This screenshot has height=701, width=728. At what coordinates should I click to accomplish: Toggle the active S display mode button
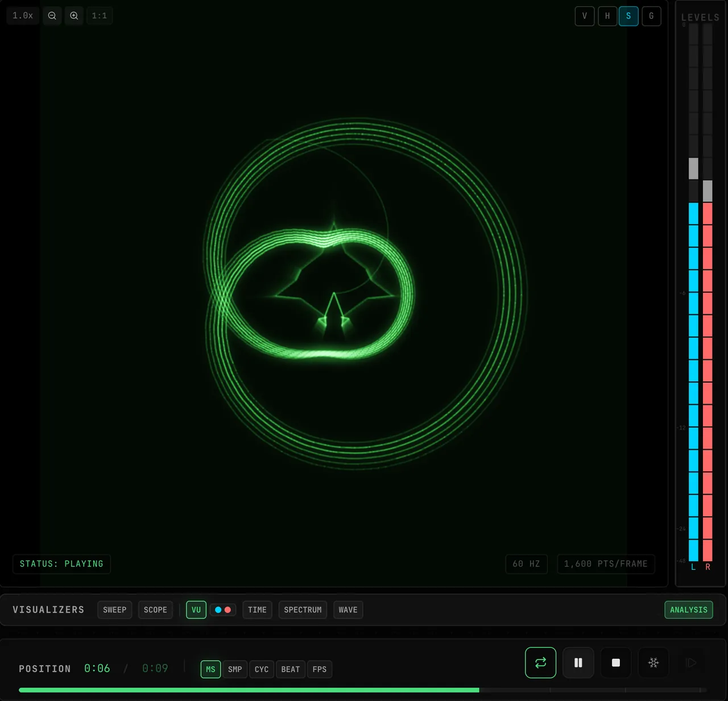tap(628, 16)
